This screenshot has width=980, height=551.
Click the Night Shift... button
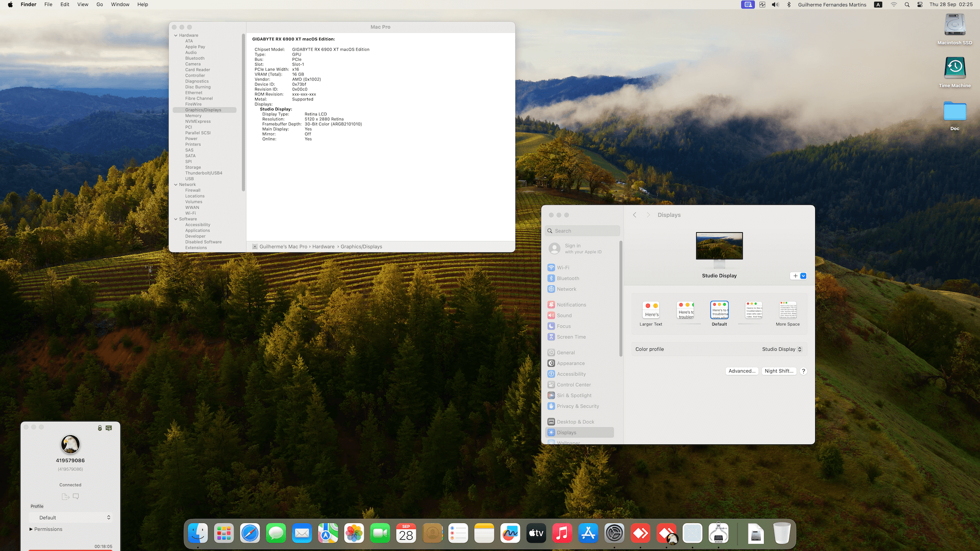click(x=778, y=371)
